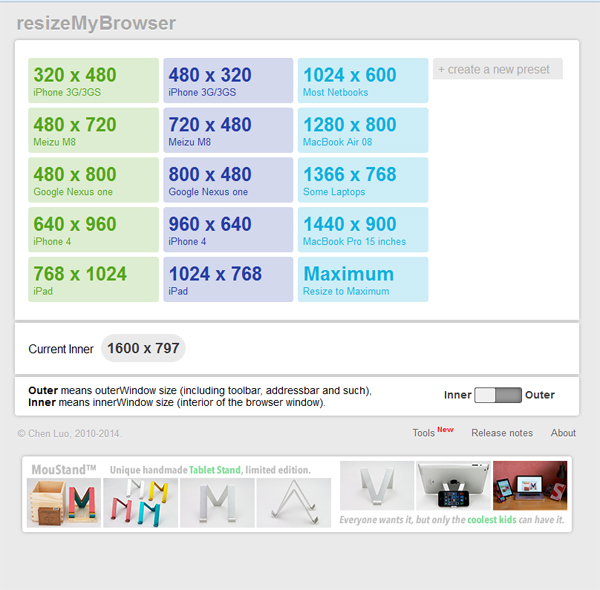
Task: Select the 640 x 960 iPhone 4 preset
Action: [x=93, y=230]
